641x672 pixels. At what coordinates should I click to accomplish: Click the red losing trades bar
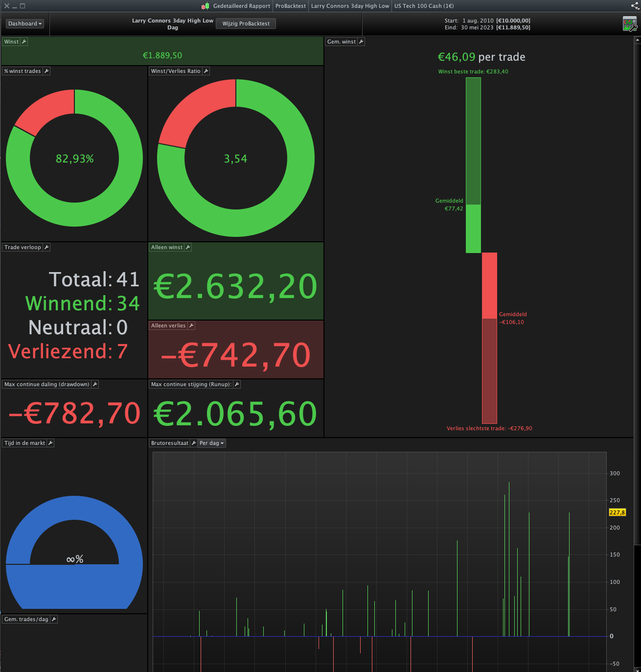(489, 338)
